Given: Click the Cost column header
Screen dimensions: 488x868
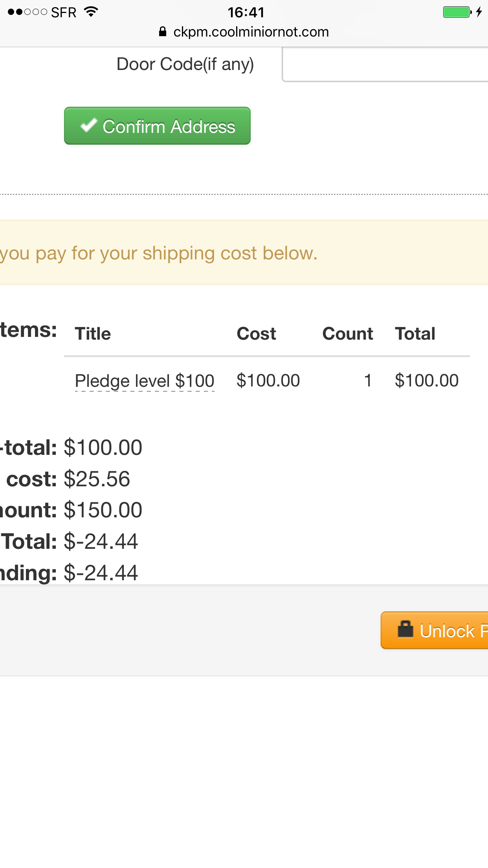Looking at the screenshot, I should pyautogui.click(x=257, y=334).
